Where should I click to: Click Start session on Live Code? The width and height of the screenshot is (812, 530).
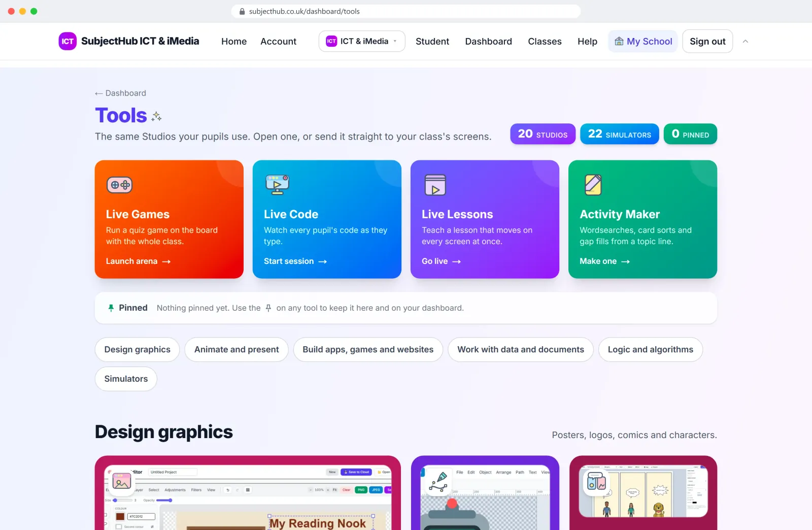pos(295,261)
